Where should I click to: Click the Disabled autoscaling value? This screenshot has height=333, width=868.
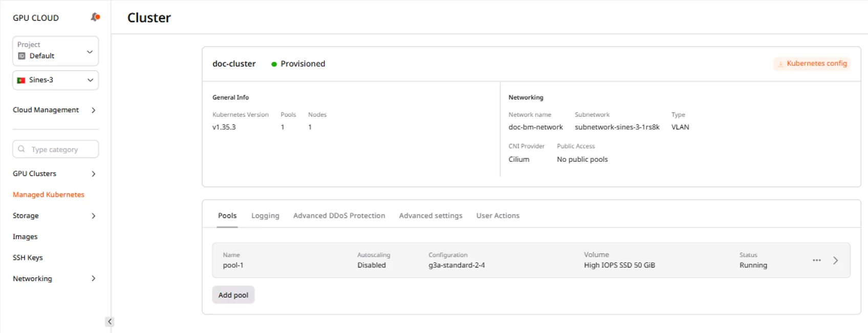372,265
